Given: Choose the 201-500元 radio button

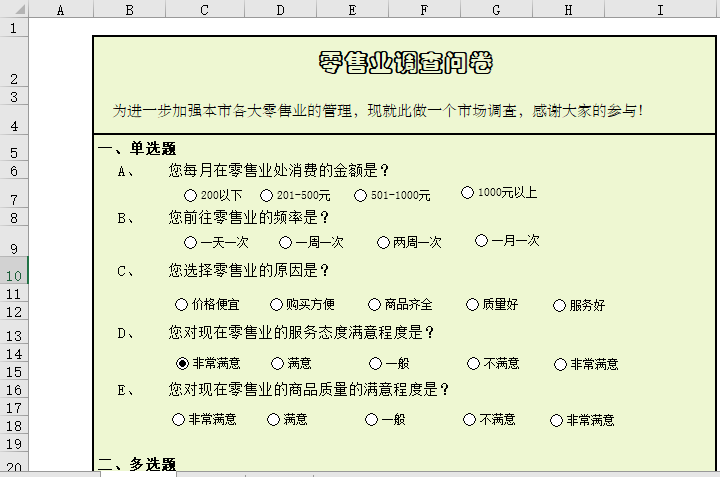Looking at the screenshot, I should click(266, 195).
